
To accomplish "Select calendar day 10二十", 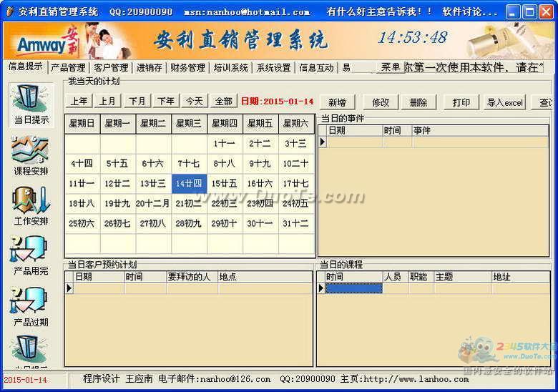I will (296, 164).
